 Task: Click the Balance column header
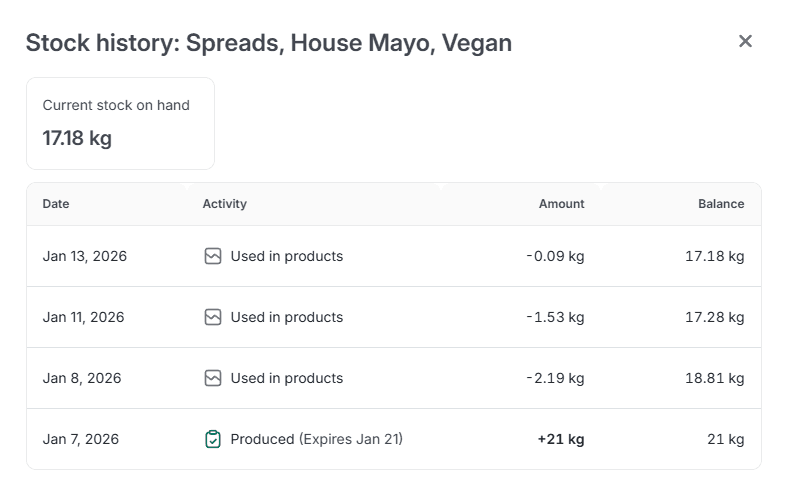(x=720, y=204)
